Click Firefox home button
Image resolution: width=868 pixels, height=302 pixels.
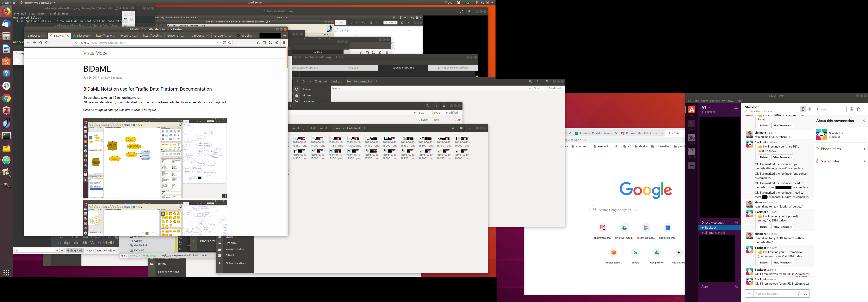(47, 43)
